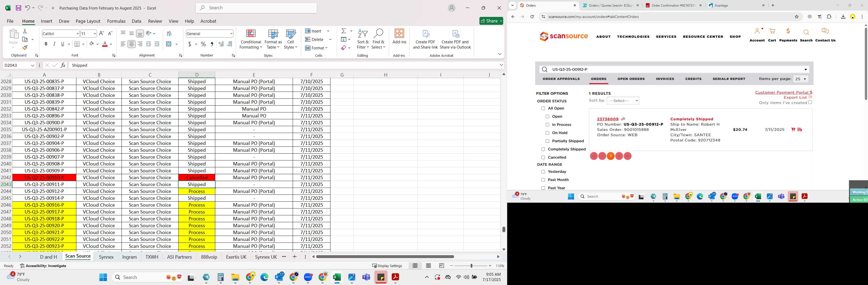
Task: Check the On Hold filter box
Action: (547, 133)
